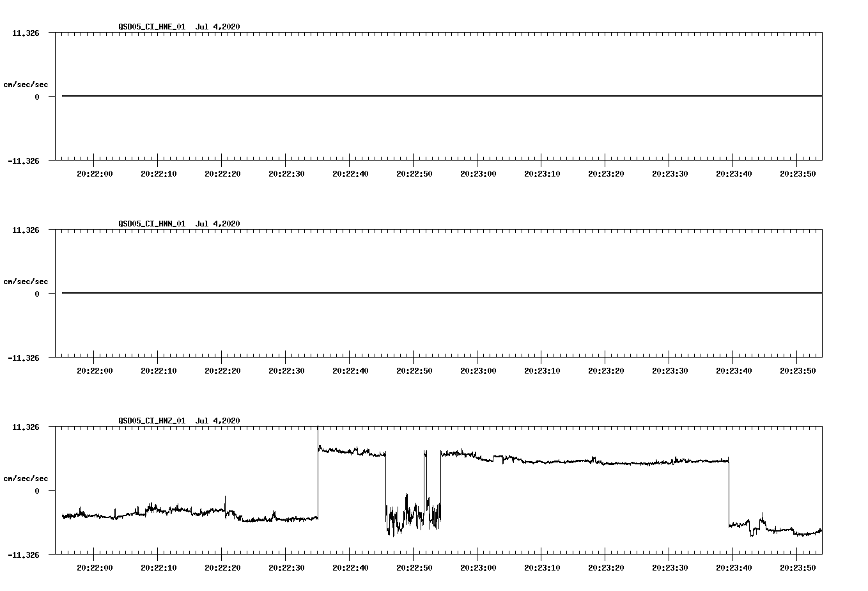Click the 20:22:50 time label under HNZ plot
Image resolution: width=868 pixels, height=591 pixels.
pos(414,567)
